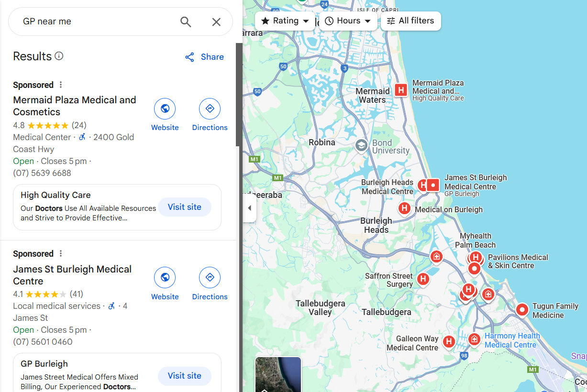
Task: Select the Saffron Street Surgery map marker
Action: click(x=422, y=279)
